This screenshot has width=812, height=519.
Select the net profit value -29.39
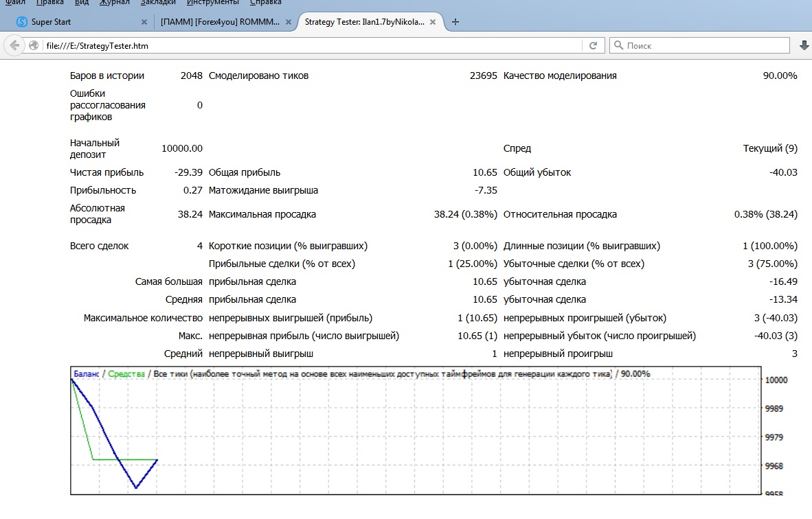(x=188, y=172)
